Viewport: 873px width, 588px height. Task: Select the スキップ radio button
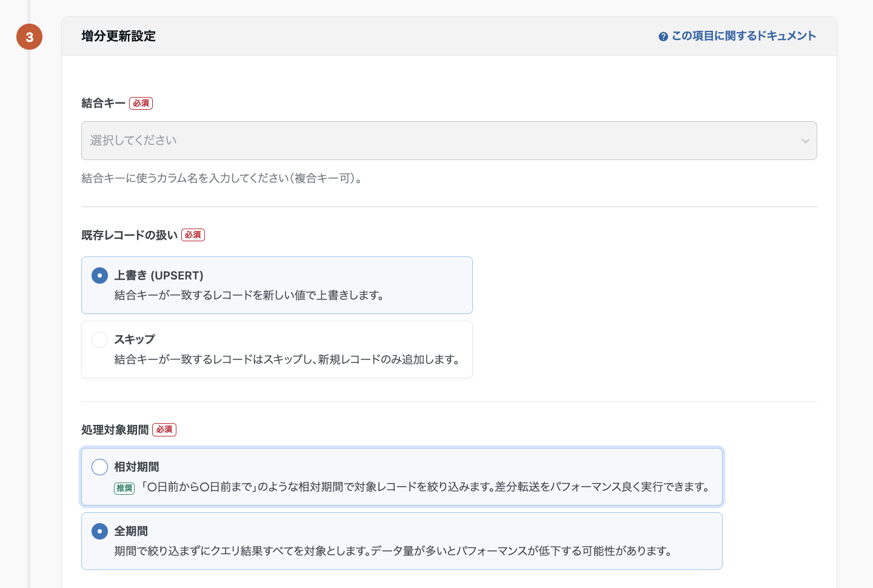click(x=99, y=339)
